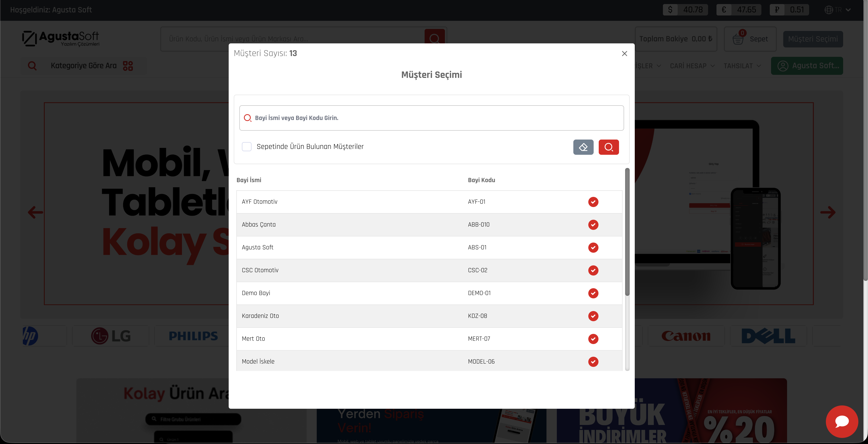Image resolution: width=868 pixels, height=444 pixels.
Task: Click the Bayi İsmi column header
Action: click(x=249, y=180)
